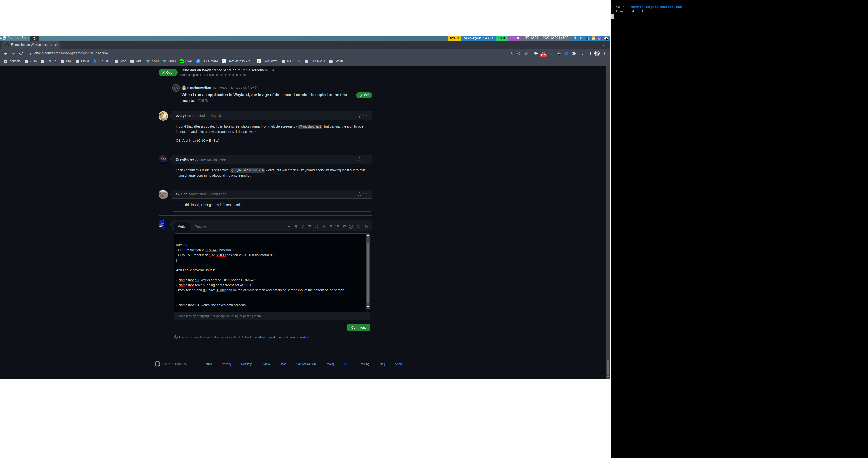Apply bold formatting in the comment toolbar

point(296,227)
